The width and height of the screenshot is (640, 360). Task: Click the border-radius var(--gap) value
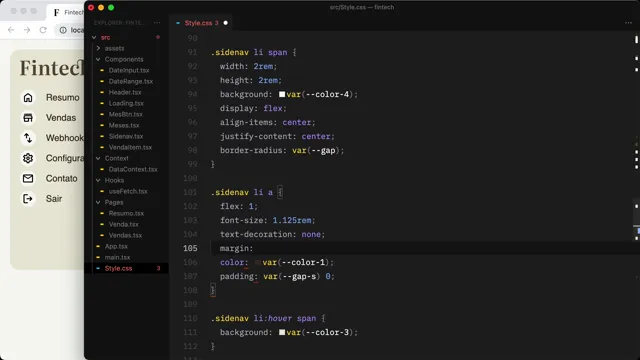coord(316,151)
